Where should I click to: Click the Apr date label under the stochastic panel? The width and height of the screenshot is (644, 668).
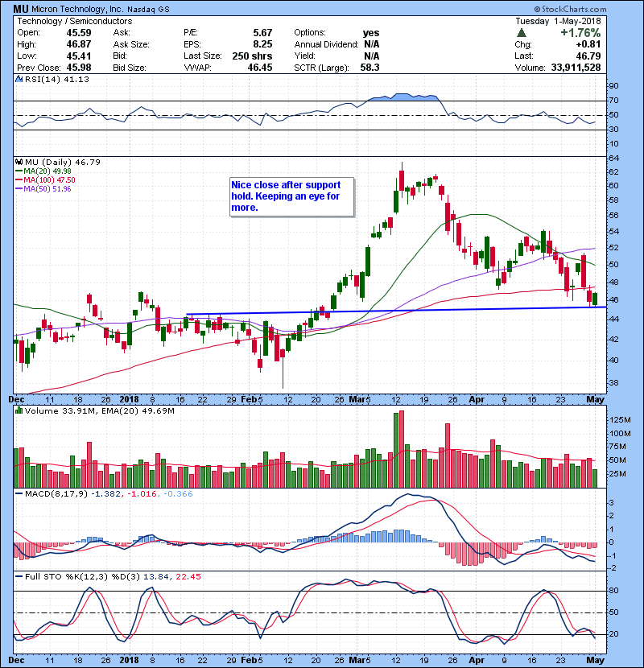pyautogui.click(x=477, y=660)
